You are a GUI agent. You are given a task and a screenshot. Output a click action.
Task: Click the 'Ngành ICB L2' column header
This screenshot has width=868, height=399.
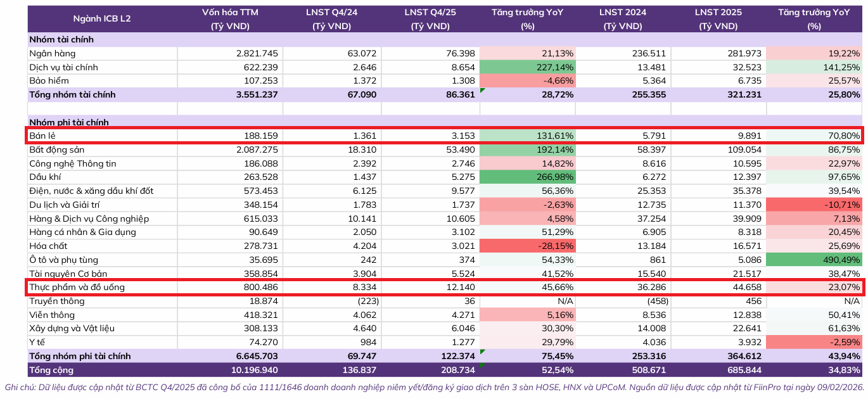102,19
